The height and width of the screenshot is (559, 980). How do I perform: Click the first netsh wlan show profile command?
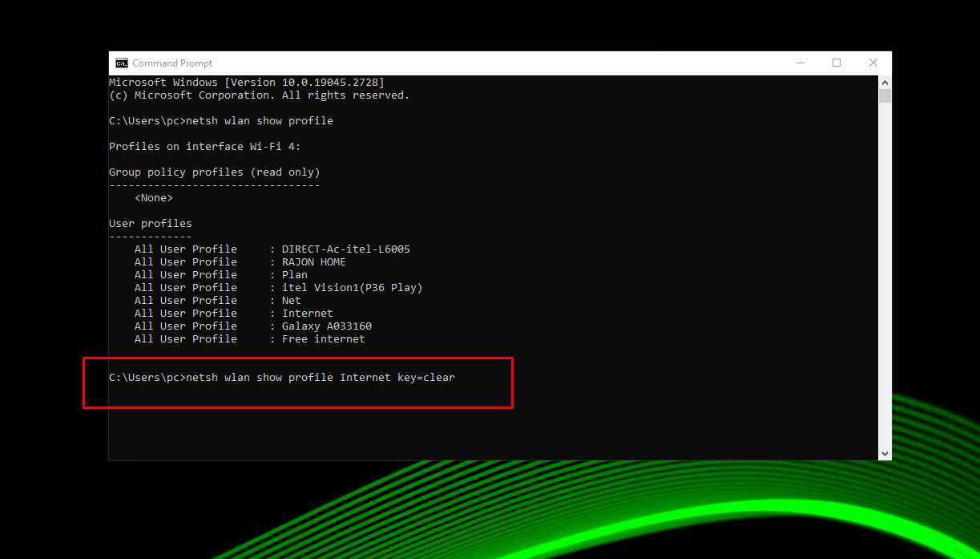pyautogui.click(x=221, y=120)
